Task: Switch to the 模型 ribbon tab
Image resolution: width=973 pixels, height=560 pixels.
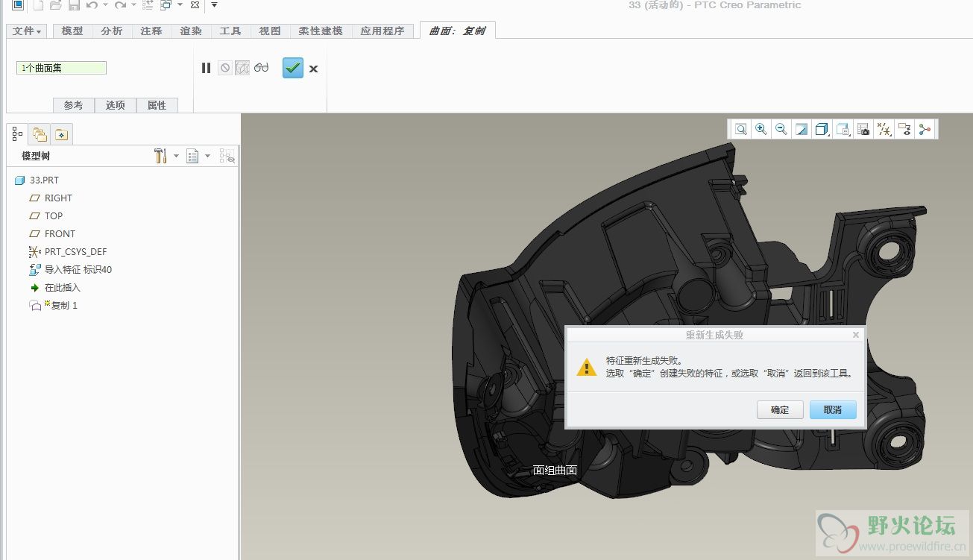Action: pyautogui.click(x=72, y=31)
